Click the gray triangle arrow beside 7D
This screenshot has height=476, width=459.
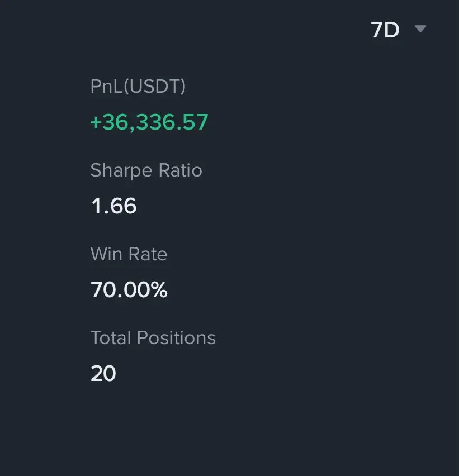click(x=420, y=28)
